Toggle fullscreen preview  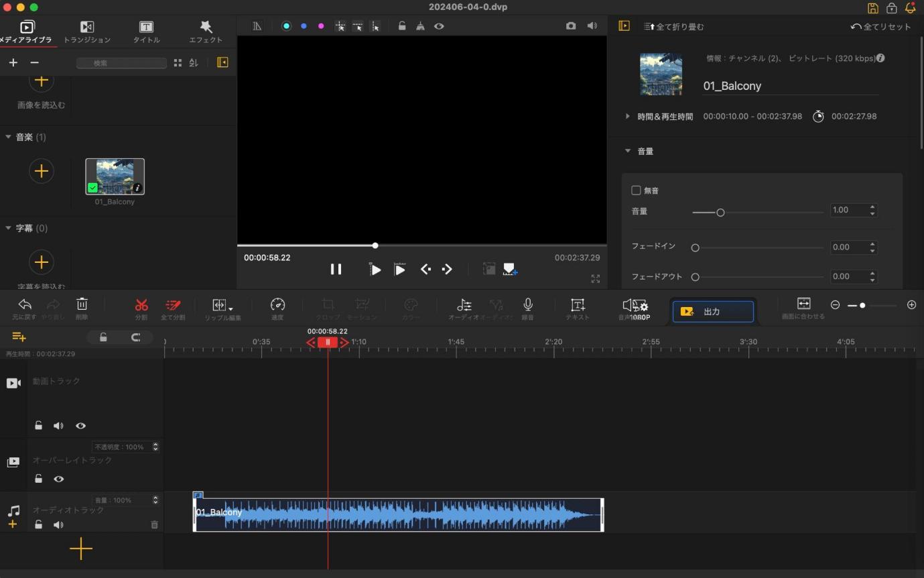point(595,278)
